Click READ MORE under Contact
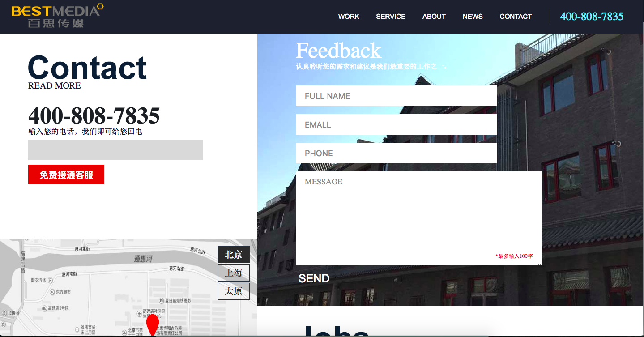The height and width of the screenshot is (337, 644). 55,85
